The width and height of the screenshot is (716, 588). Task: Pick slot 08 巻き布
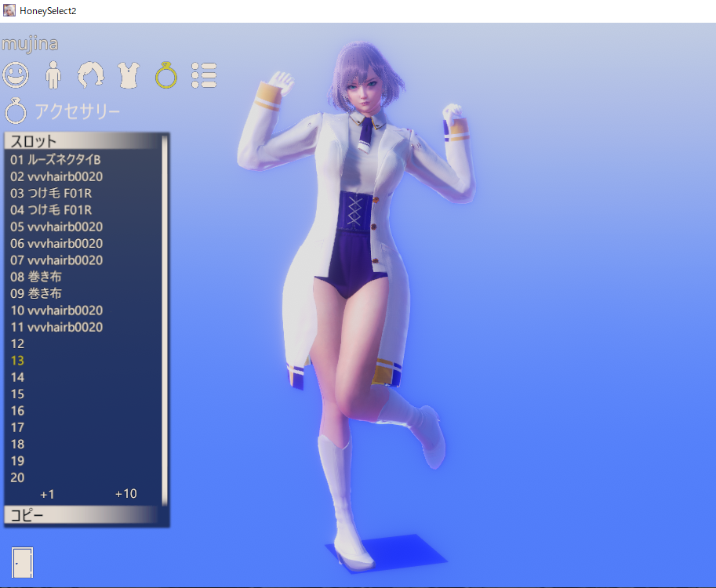(36, 277)
